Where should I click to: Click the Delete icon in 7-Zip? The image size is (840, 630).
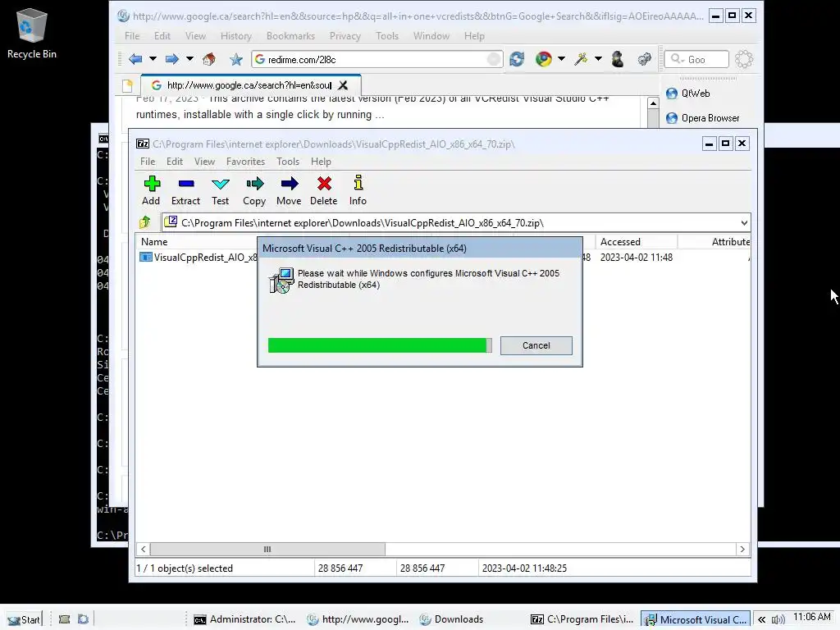(323, 190)
